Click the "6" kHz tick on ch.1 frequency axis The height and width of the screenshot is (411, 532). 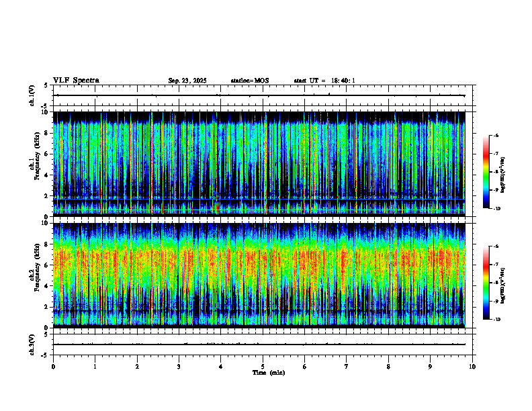click(47, 154)
